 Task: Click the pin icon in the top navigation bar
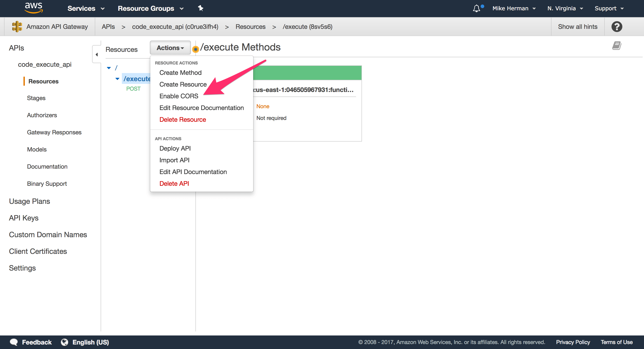pos(201,8)
